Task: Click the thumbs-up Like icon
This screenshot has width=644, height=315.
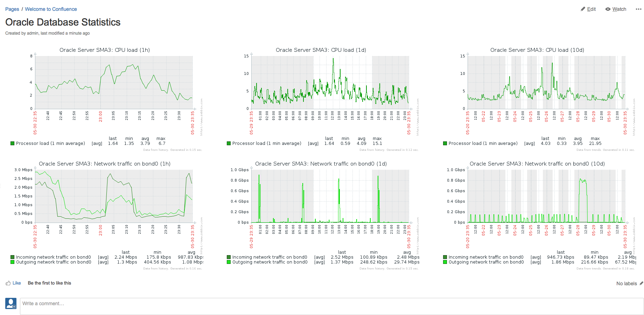Action: pyautogui.click(x=8, y=283)
